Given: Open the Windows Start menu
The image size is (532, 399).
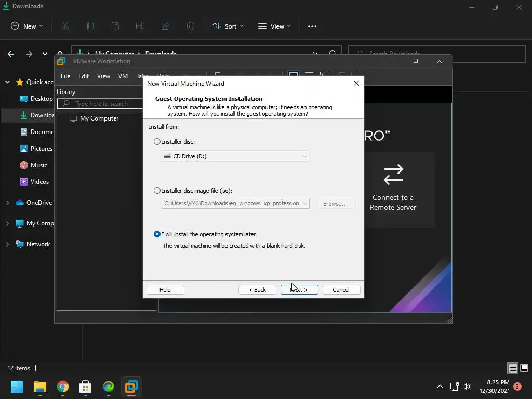Looking at the screenshot, I should pos(17,387).
